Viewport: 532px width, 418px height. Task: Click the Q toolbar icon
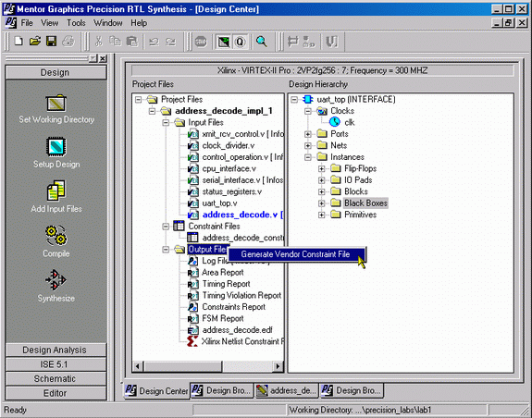click(x=240, y=42)
